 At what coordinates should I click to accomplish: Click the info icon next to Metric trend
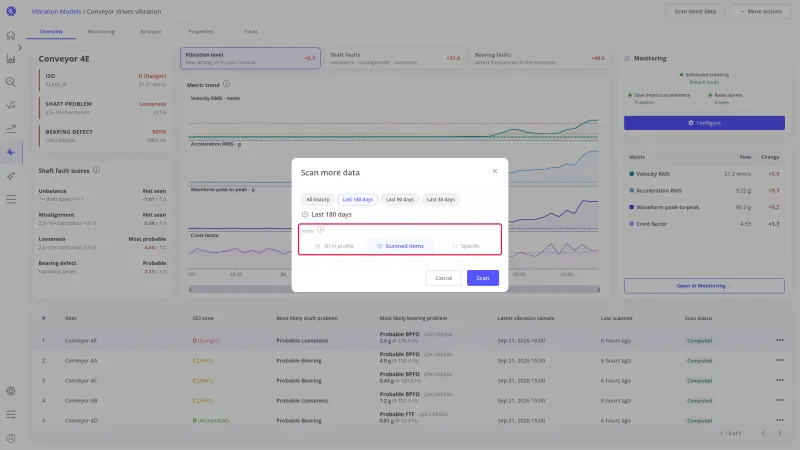coord(226,84)
